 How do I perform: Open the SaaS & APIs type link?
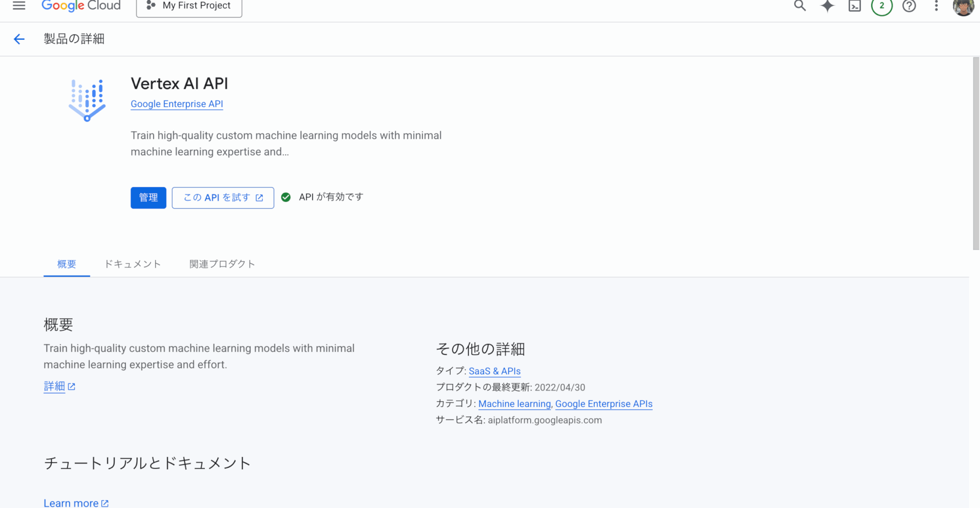pos(494,371)
